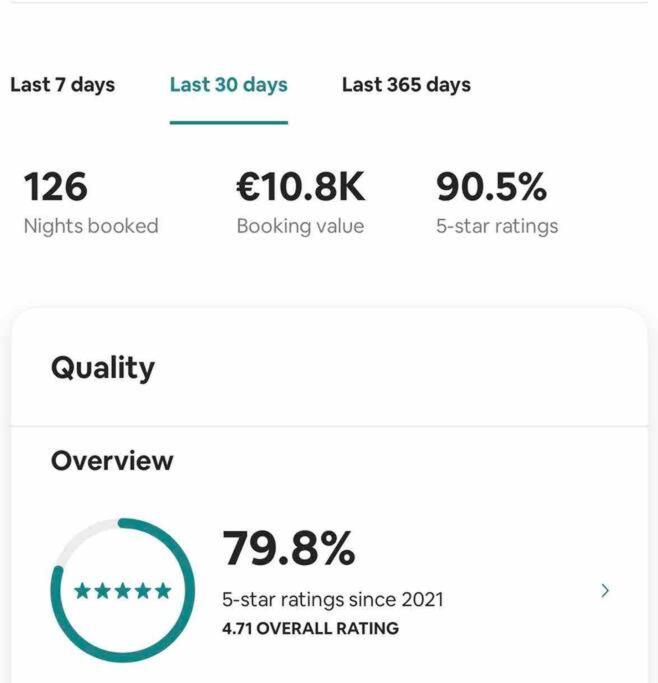The width and height of the screenshot is (658, 683).
Task: Select the €10.8K booking value figure
Action: tap(300, 187)
